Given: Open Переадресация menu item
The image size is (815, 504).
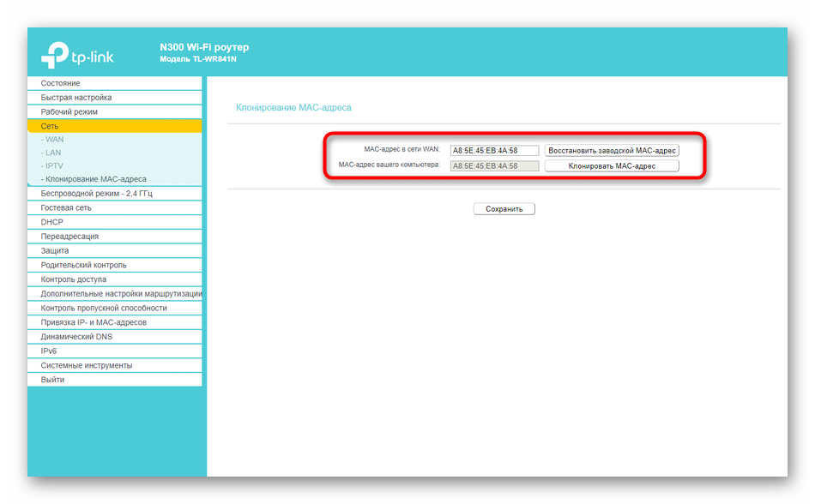Looking at the screenshot, I should click(114, 237).
